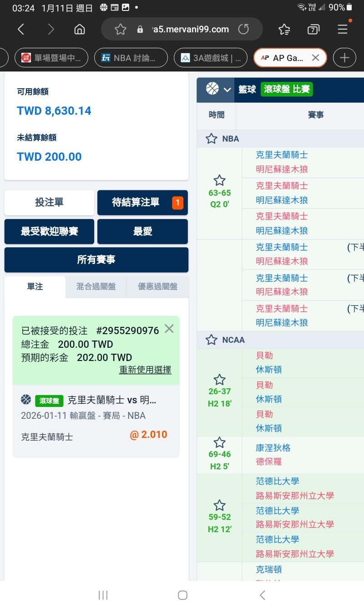Expand the basketball sport selector dropdown

[x=227, y=89]
